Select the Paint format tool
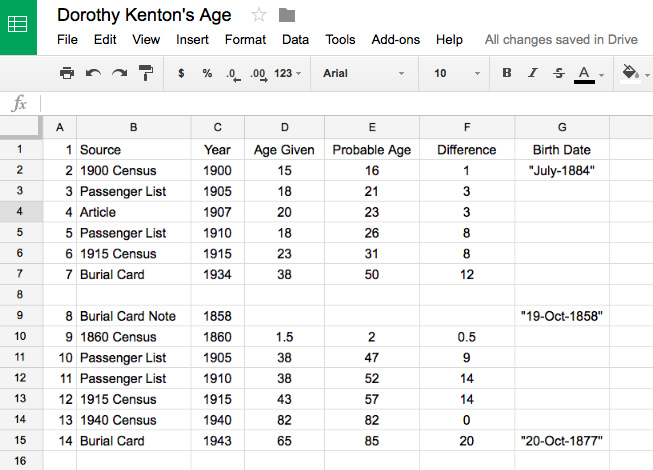653x470 pixels. tap(146, 73)
